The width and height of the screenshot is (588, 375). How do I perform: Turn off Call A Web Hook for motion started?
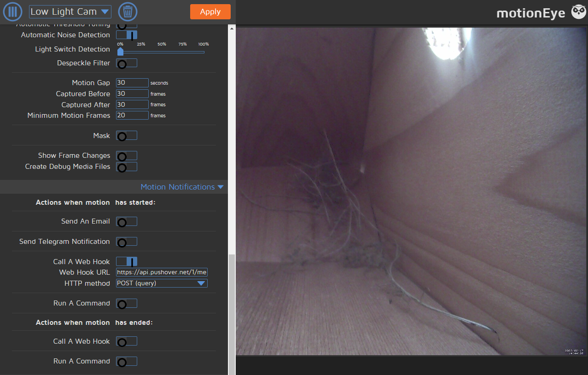pos(127,262)
